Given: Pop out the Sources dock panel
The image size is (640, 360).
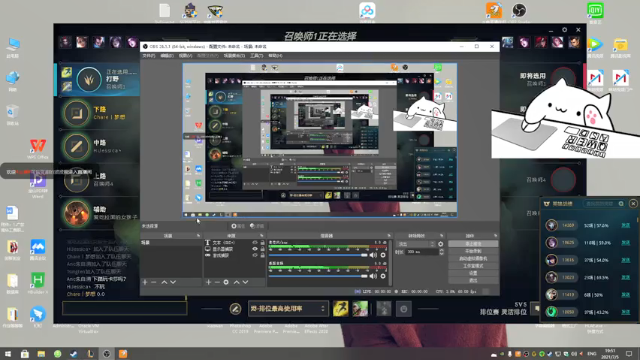Looking at the screenshot, I should point(262,236).
